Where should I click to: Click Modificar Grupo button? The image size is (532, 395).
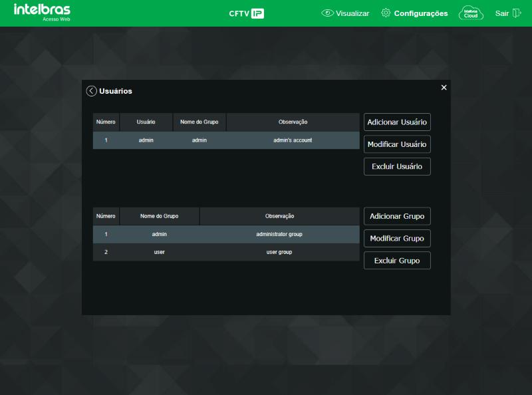coord(397,238)
